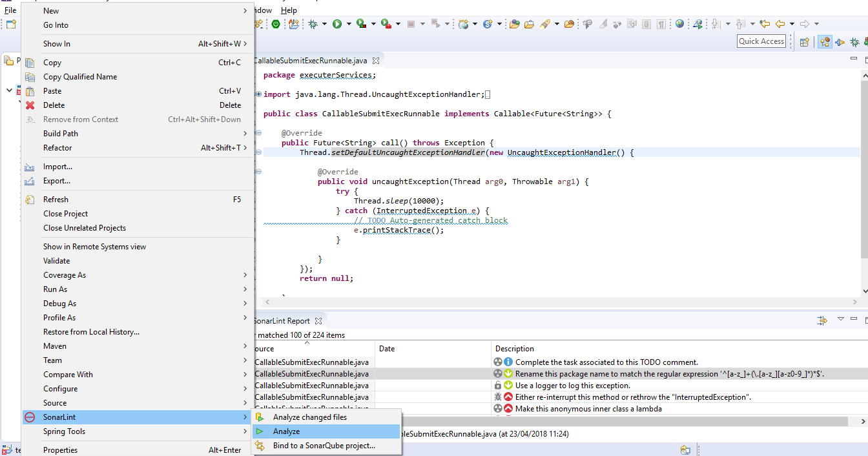Click the Back navigation arrow
Image resolution: width=868 pixels, height=456 pixels.
(x=780, y=24)
